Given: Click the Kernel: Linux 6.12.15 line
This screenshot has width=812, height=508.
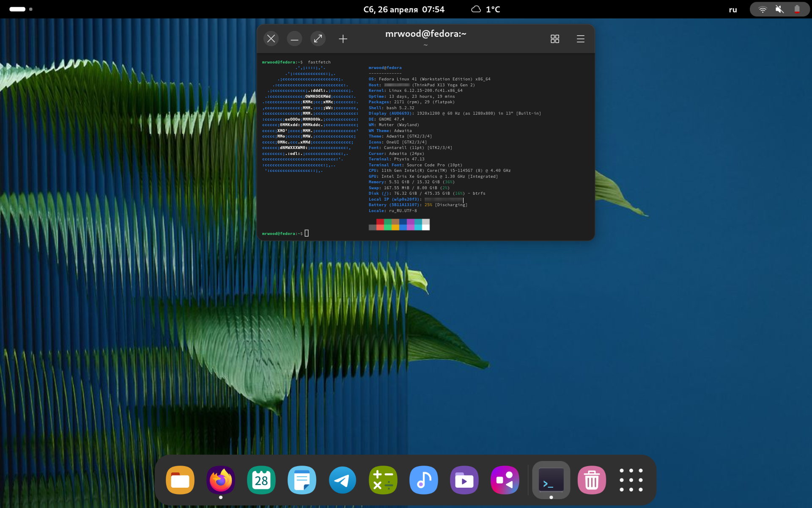Looking at the screenshot, I should pyautogui.click(x=415, y=91).
